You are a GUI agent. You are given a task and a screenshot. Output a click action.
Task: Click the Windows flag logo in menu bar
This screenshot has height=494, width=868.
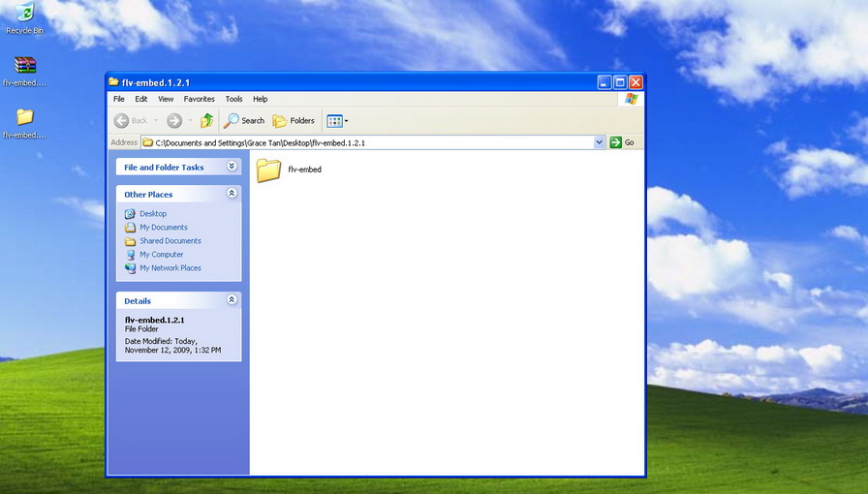point(631,99)
